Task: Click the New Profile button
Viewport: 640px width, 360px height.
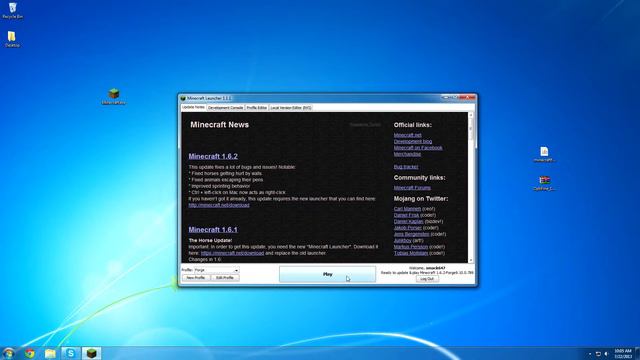Action: 196,278
